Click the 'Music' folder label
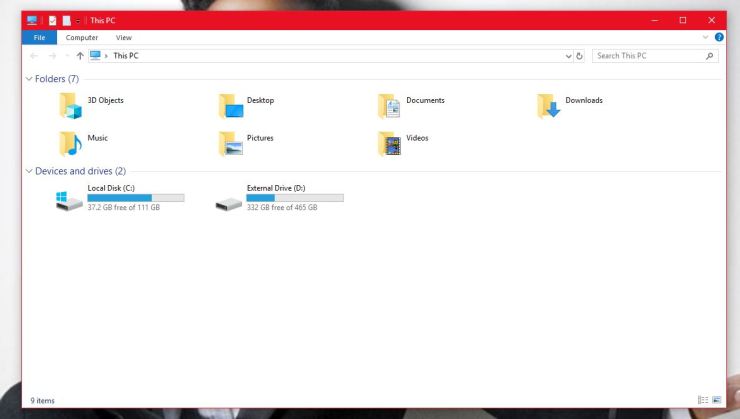Image resolution: width=740 pixels, height=419 pixels. [x=97, y=138]
